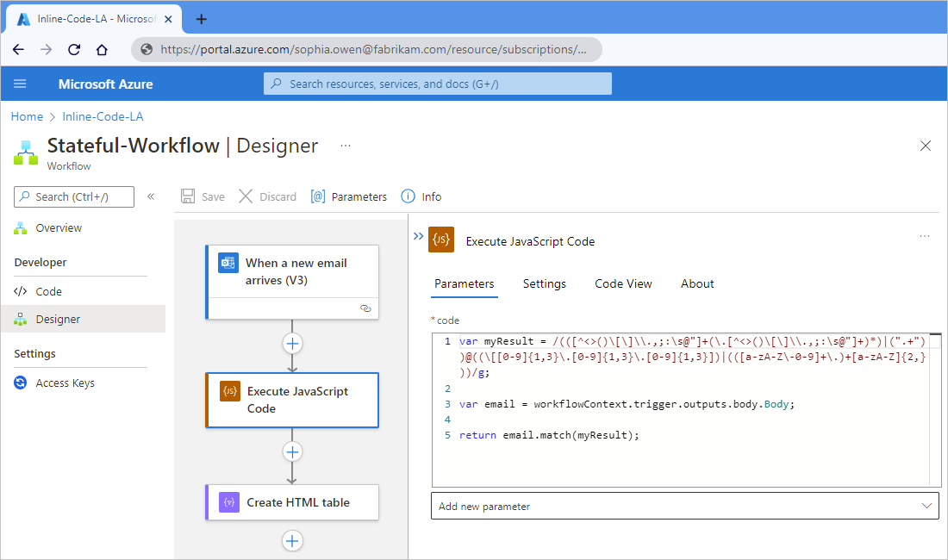
Task: Switch to the Settings tab
Action: (x=544, y=283)
